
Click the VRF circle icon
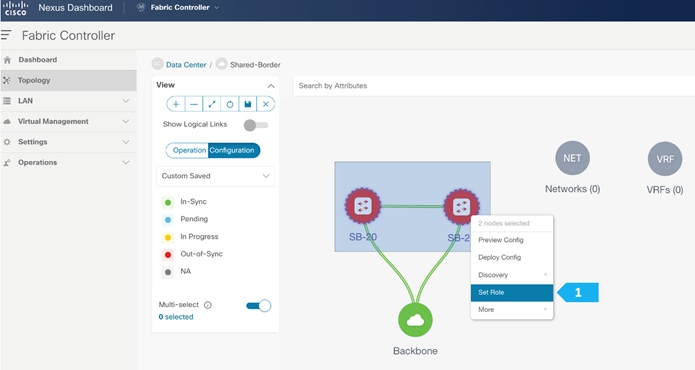665,159
